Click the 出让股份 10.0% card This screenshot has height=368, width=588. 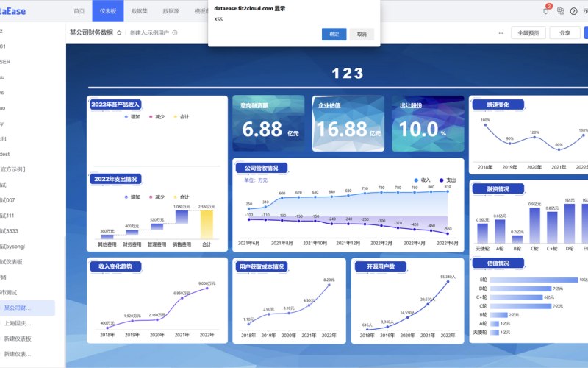pyautogui.click(x=428, y=123)
